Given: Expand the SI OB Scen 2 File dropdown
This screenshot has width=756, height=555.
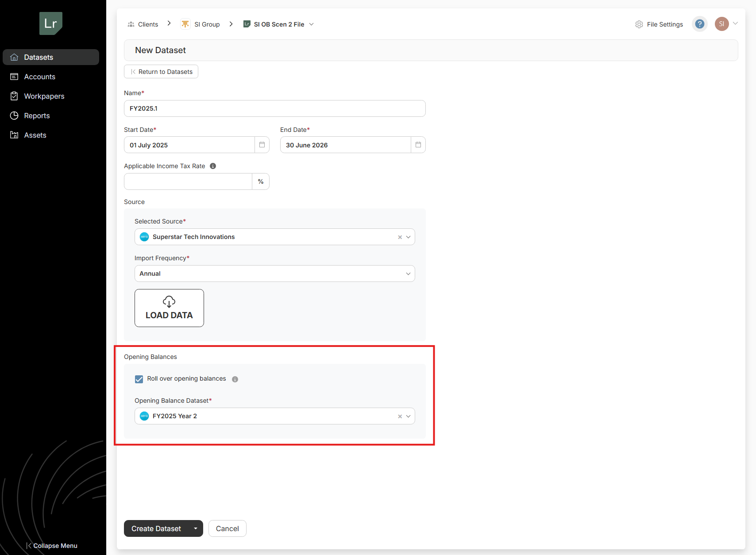Looking at the screenshot, I should coord(312,24).
